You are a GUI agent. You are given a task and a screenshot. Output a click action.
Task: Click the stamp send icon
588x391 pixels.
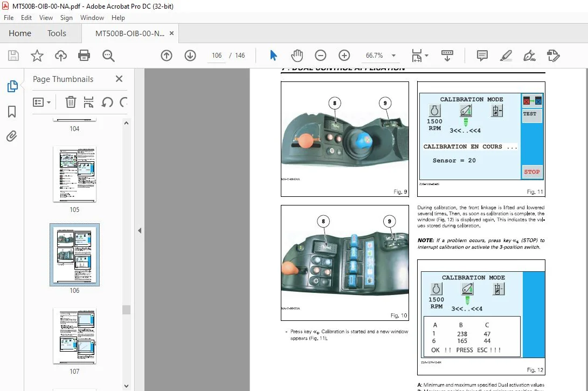click(x=553, y=56)
